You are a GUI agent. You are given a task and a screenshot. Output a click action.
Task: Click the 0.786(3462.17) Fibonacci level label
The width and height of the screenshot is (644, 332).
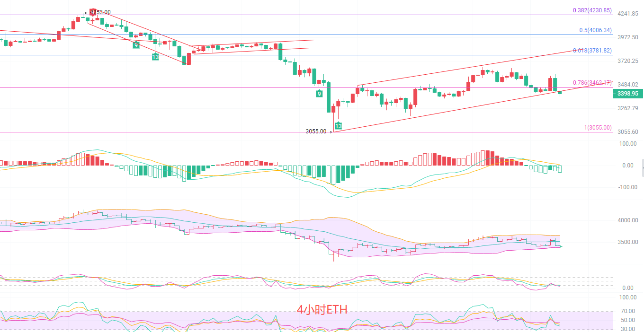click(592, 83)
